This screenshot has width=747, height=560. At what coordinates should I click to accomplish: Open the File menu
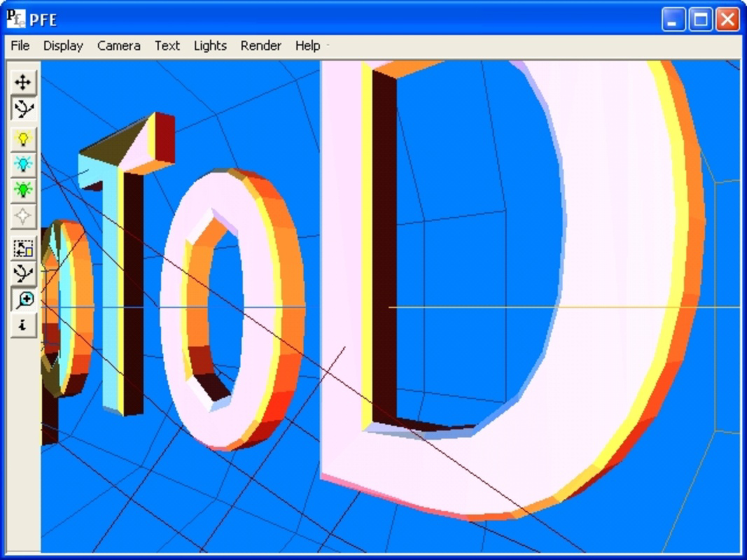pyautogui.click(x=19, y=45)
